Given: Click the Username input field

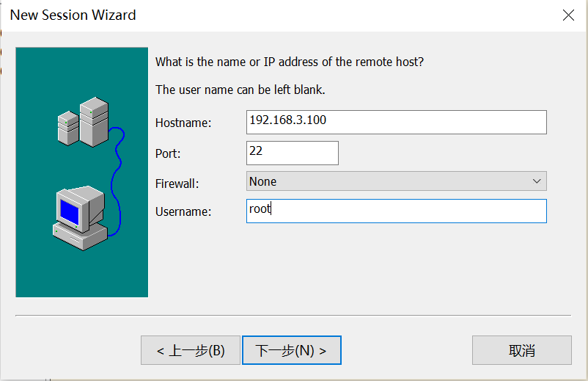Looking at the screenshot, I should [x=397, y=211].
